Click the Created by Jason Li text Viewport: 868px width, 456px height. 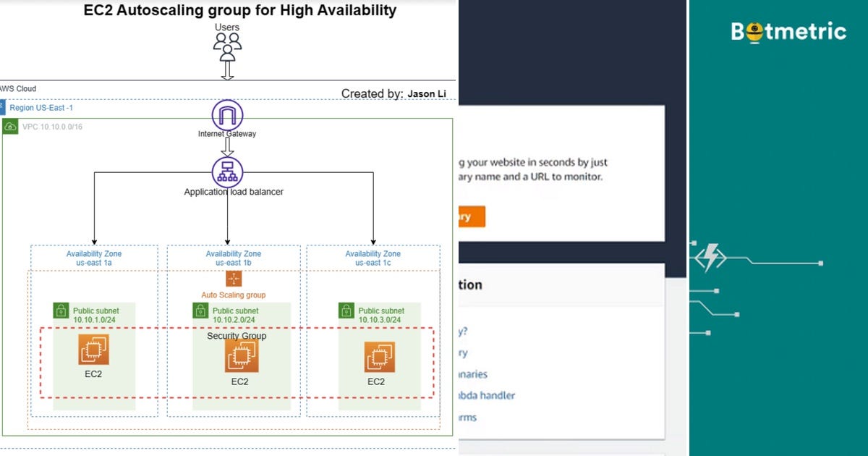point(395,93)
